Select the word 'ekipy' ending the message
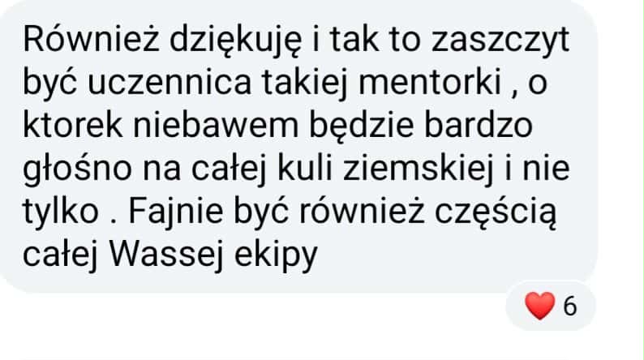This screenshot has width=644, height=360. [276, 255]
